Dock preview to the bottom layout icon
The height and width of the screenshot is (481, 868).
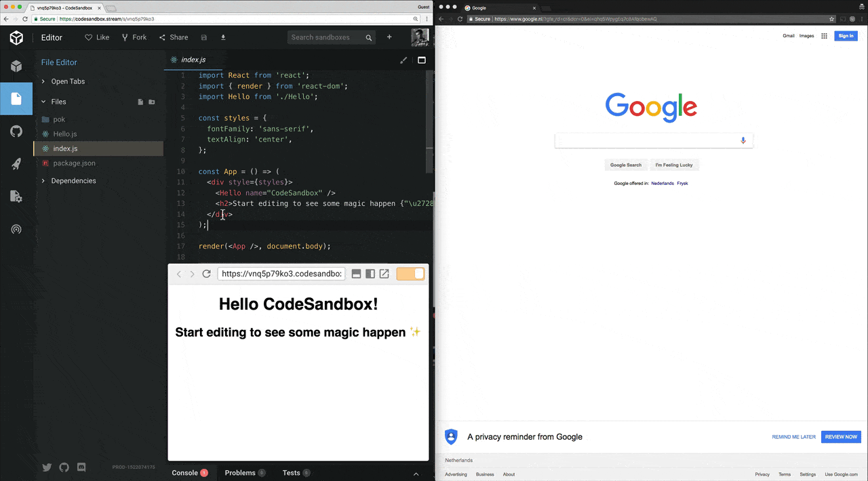point(356,274)
